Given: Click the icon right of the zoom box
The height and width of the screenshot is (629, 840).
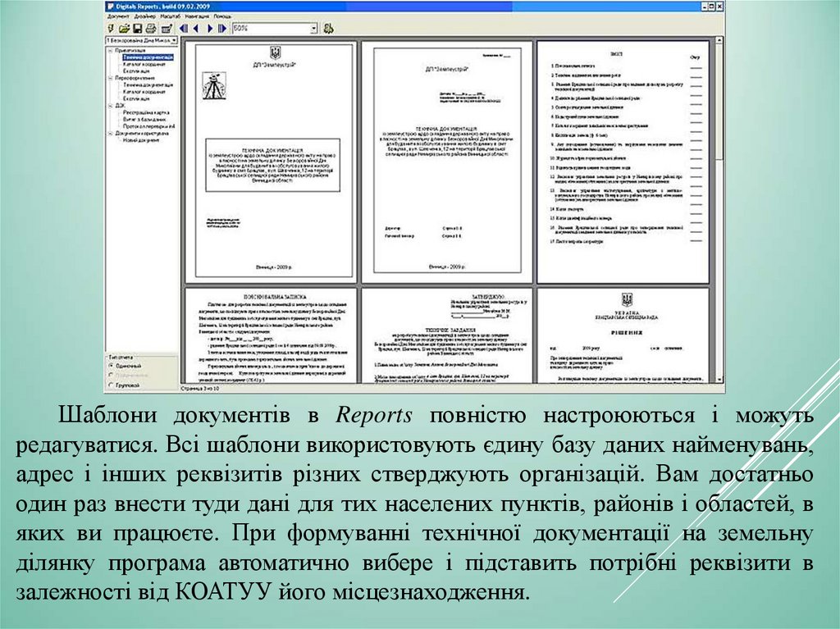Looking at the screenshot, I should click(328, 28).
